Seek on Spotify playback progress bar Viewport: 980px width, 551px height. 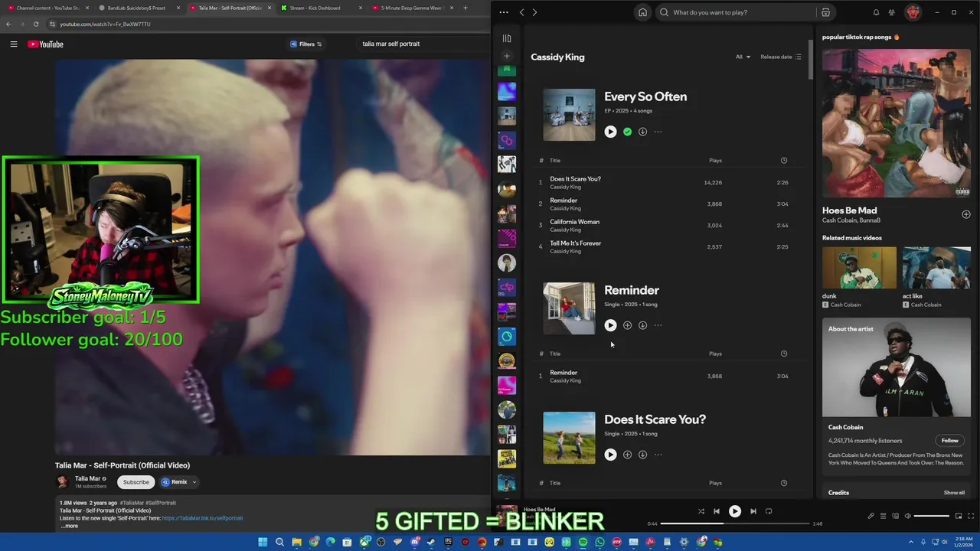[735, 523]
